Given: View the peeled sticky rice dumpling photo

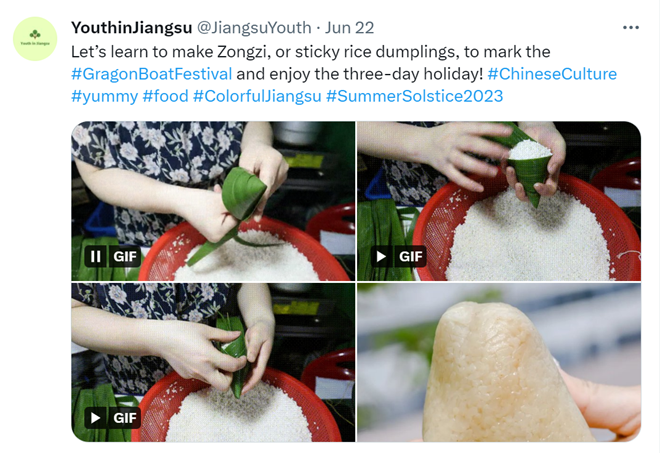Looking at the screenshot, I should click(x=499, y=362).
